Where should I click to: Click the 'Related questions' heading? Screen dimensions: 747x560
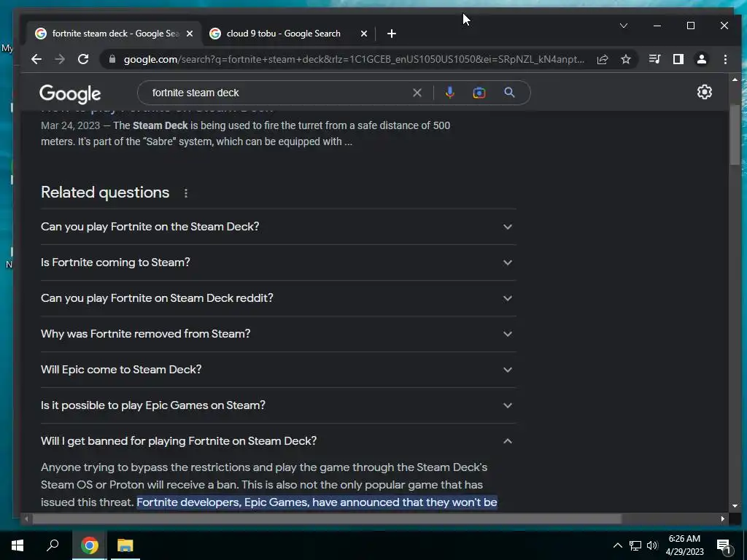(x=105, y=192)
